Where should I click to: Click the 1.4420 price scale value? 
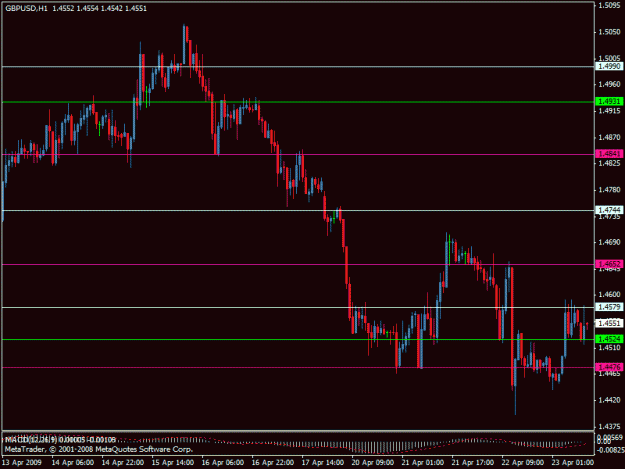click(609, 400)
